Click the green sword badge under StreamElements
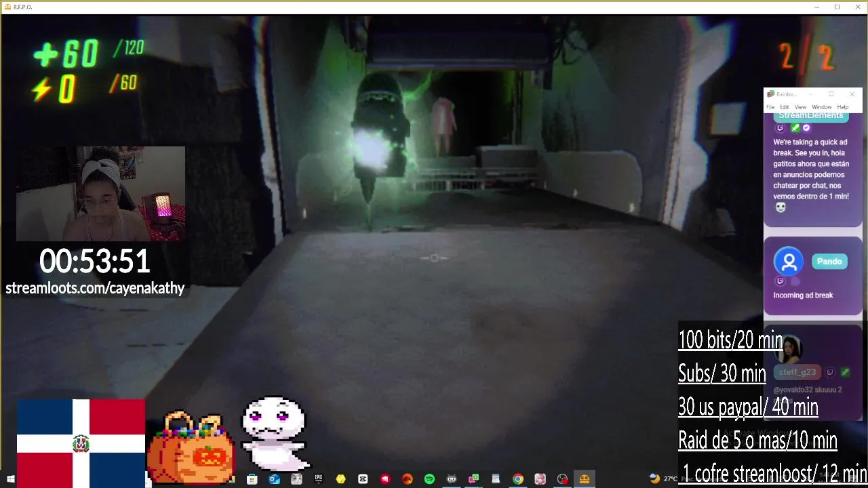The image size is (868, 488). 795,127
